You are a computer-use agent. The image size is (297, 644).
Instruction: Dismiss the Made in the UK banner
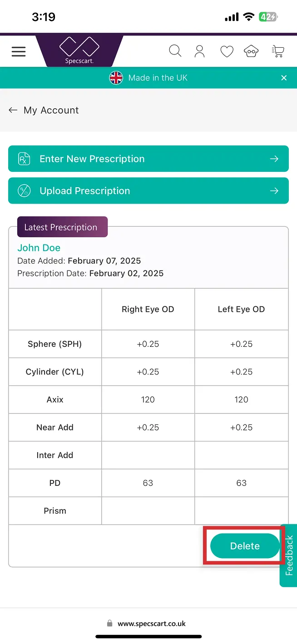coord(284,77)
